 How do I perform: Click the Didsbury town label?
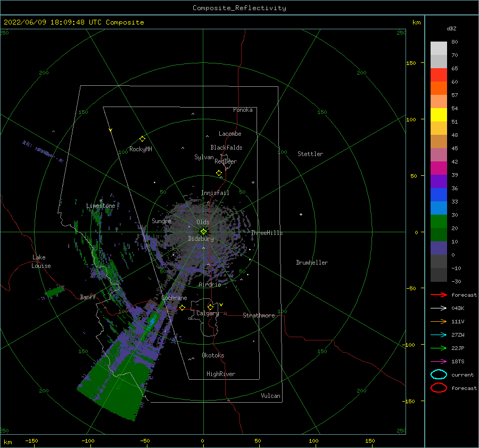pyautogui.click(x=201, y=239)
